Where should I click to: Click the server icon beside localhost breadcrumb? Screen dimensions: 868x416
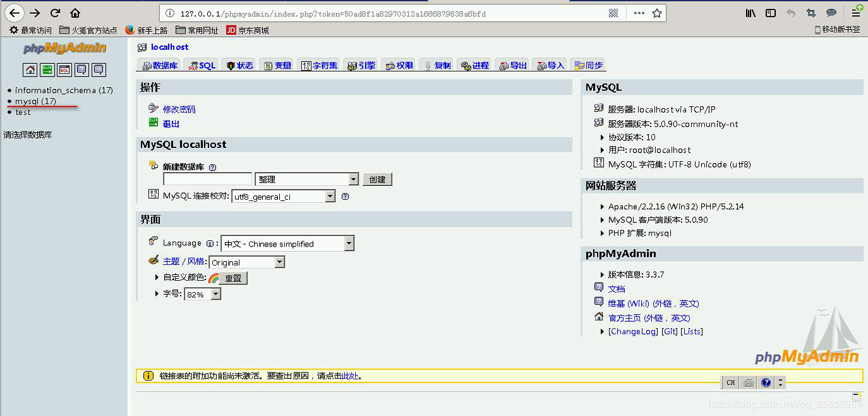142,47
